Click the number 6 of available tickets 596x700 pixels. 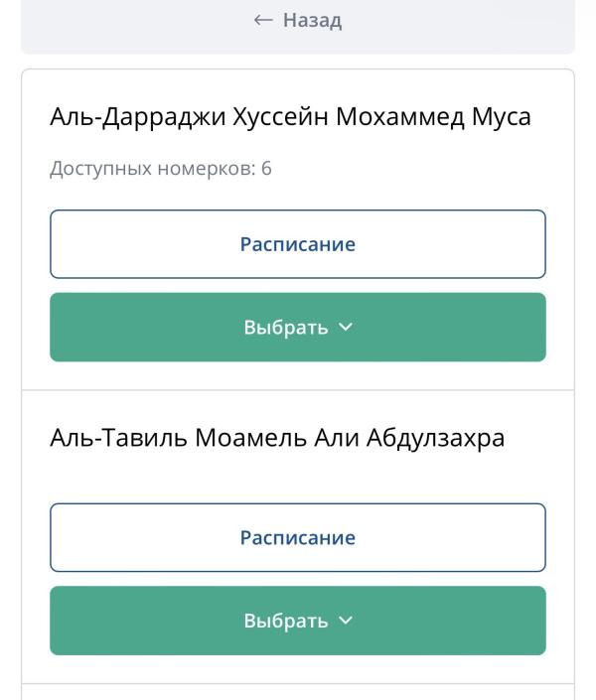267,169
